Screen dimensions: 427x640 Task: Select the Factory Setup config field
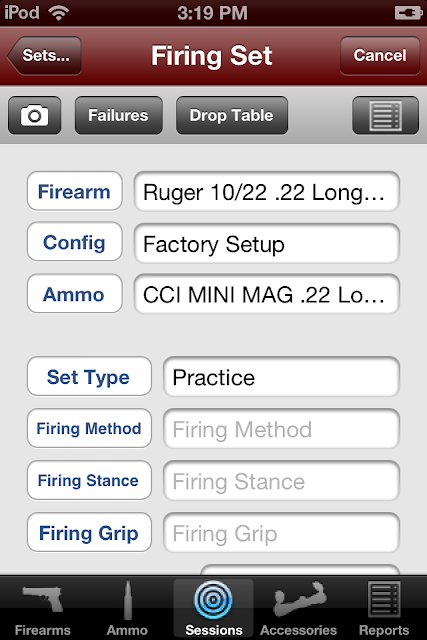(267, 244)
